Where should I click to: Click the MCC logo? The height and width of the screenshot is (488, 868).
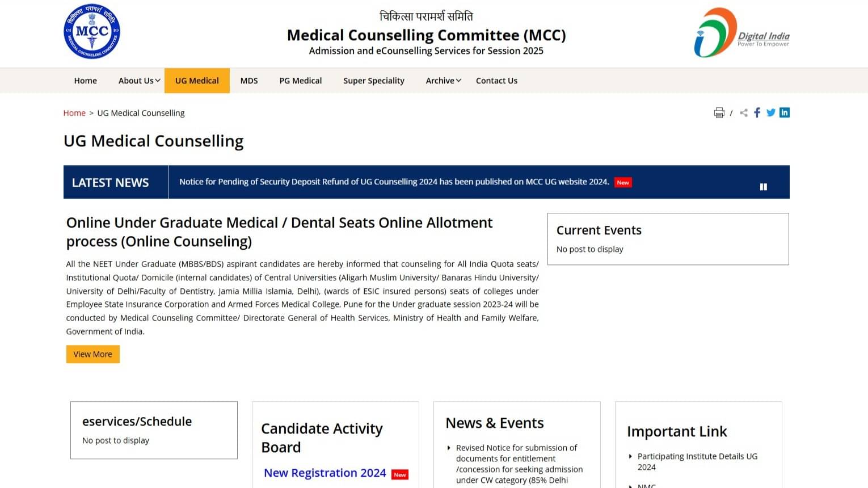pyautogui.click(x=92, y=32)
